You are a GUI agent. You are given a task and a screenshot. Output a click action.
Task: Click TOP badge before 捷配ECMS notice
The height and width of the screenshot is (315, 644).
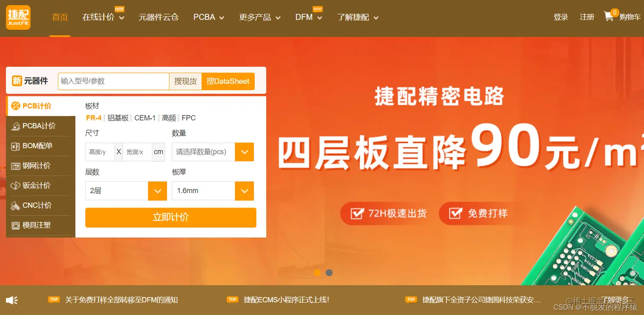coord(232,299)
